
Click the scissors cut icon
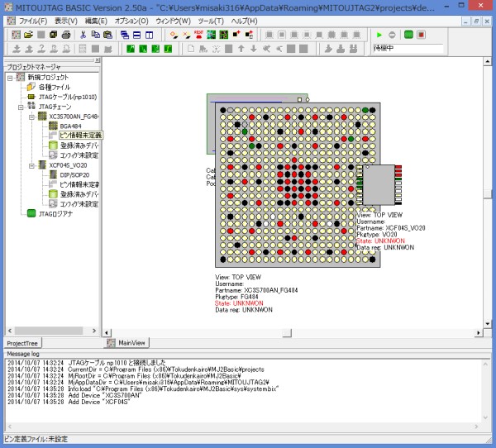83,35
